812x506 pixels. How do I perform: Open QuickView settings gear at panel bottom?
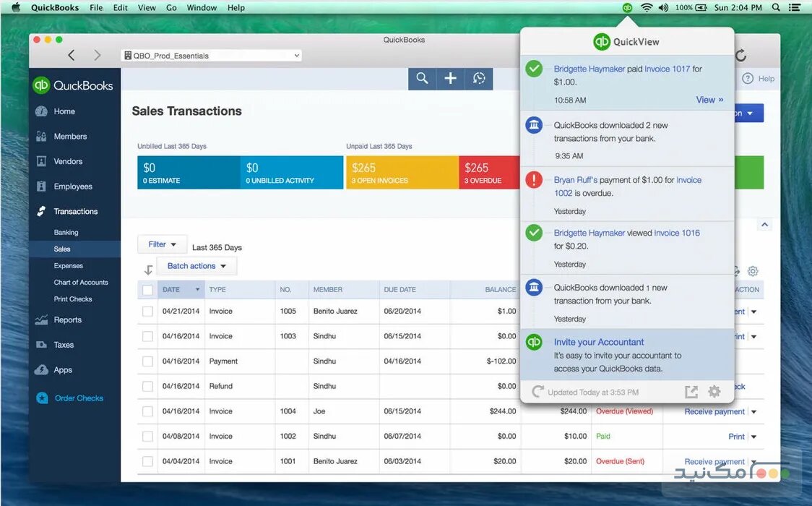(x=714, y=391)
